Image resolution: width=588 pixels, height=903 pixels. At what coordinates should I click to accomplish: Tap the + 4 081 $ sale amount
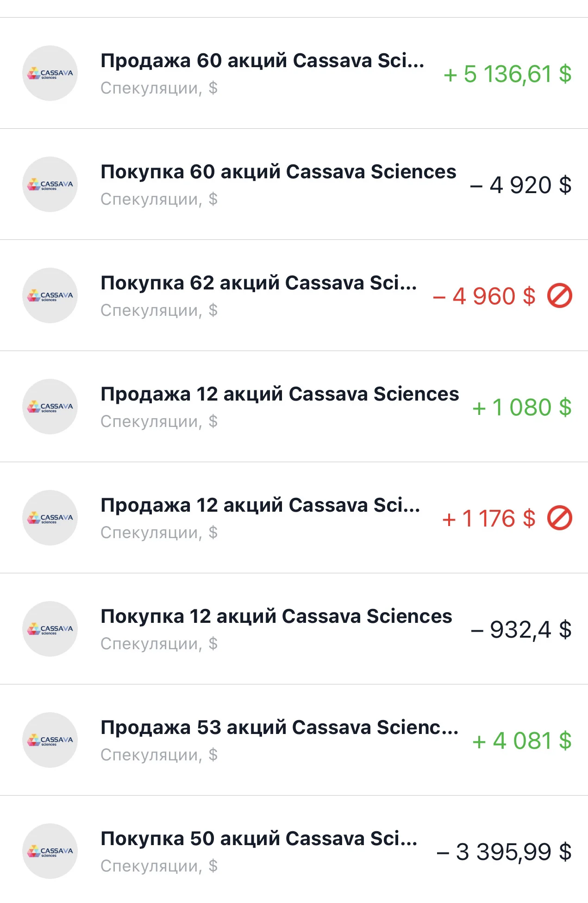click(x=522, y=741)
